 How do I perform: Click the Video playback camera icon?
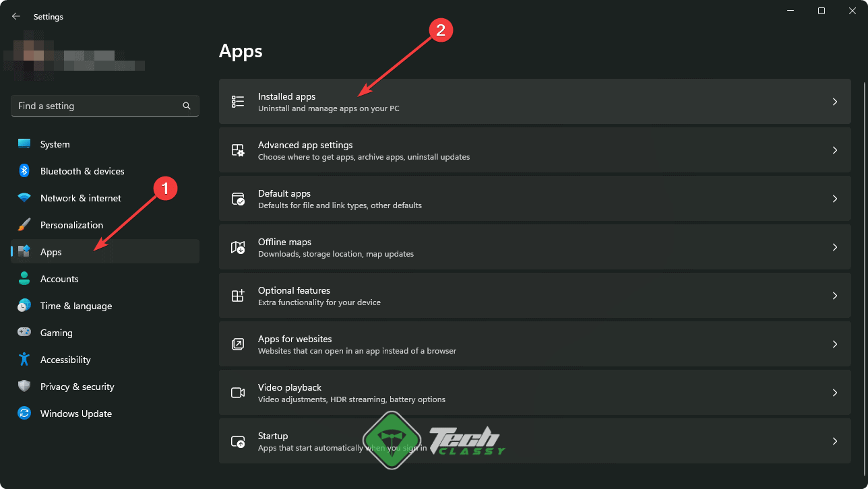point(237,392)
